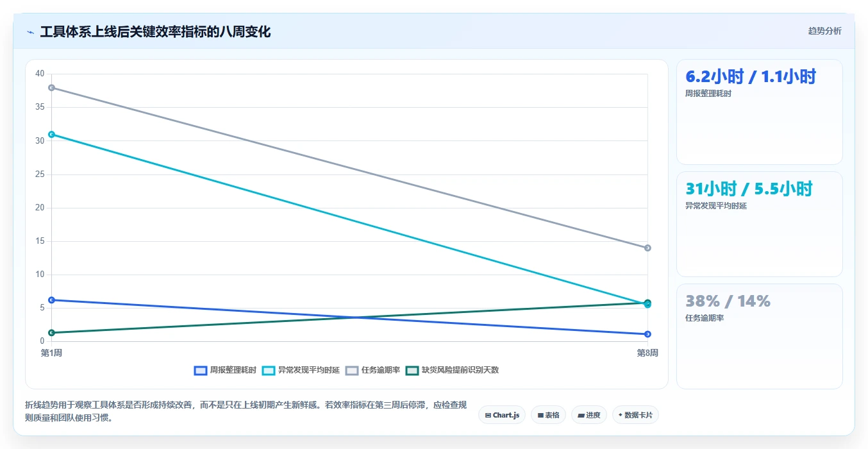Click the 缺货风险提前识别天数 point at 第1周
The height and width of the screenshot is (449, 868).
tap(51, 332)
